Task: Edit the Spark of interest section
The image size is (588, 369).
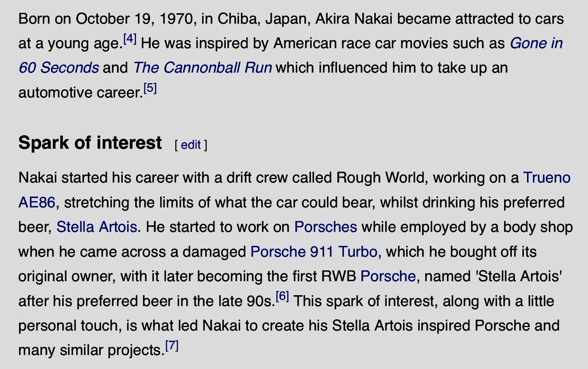Action: [x=191, y=145]
